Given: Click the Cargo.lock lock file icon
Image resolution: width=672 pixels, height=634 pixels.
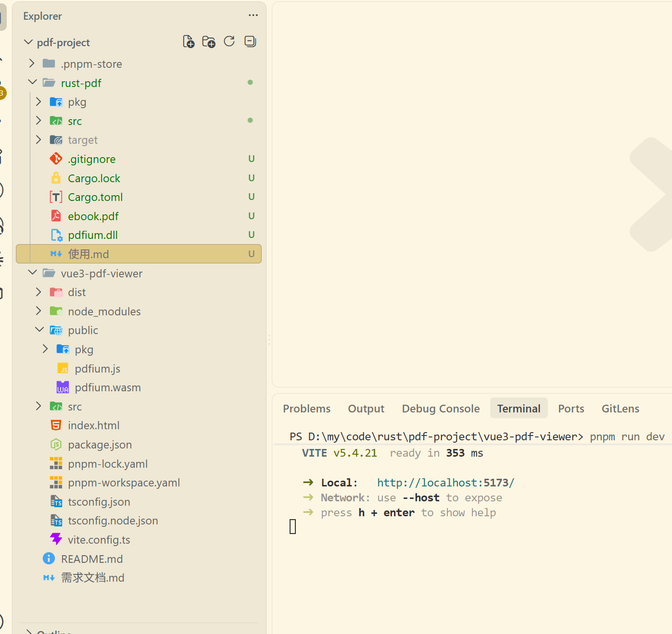Looking at the screenshot, I should coord(56,178).
